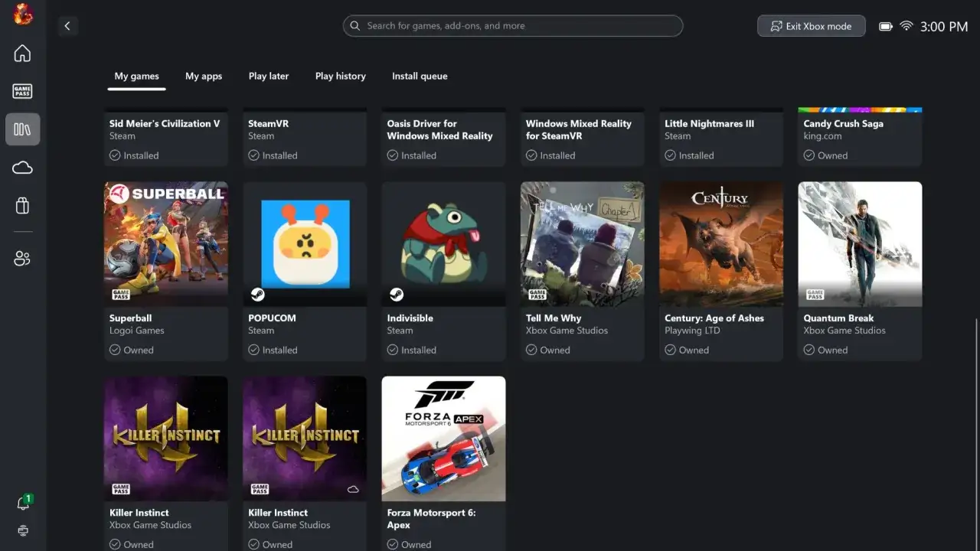This screenshot has width=980, height=551.
Task: Open the Store bag sidebar icon
Action: tap(22, 205)
